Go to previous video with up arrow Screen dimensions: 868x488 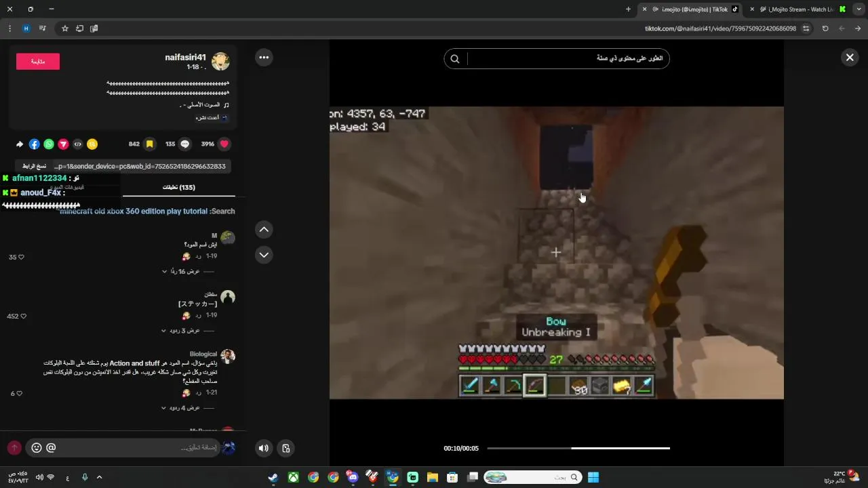(x=264, y=230)
